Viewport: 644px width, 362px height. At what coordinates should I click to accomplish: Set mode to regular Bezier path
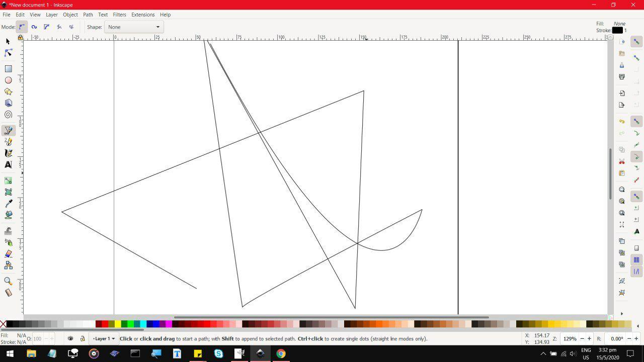pyautogui.click(x=22, y=27)
